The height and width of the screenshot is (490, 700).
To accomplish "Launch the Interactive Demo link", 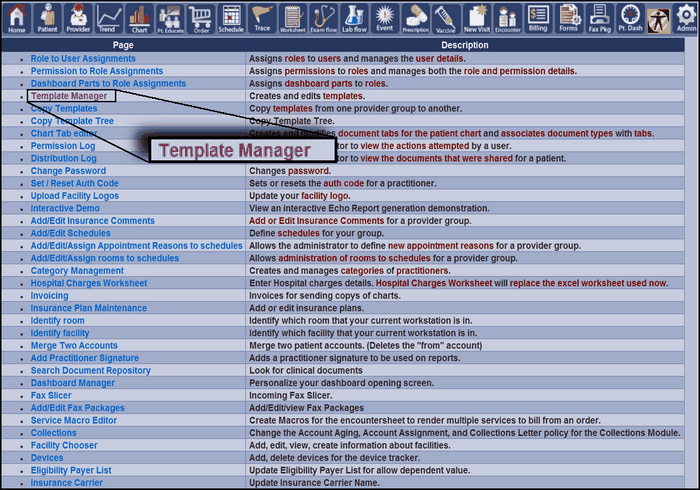I will pos(65,208).
